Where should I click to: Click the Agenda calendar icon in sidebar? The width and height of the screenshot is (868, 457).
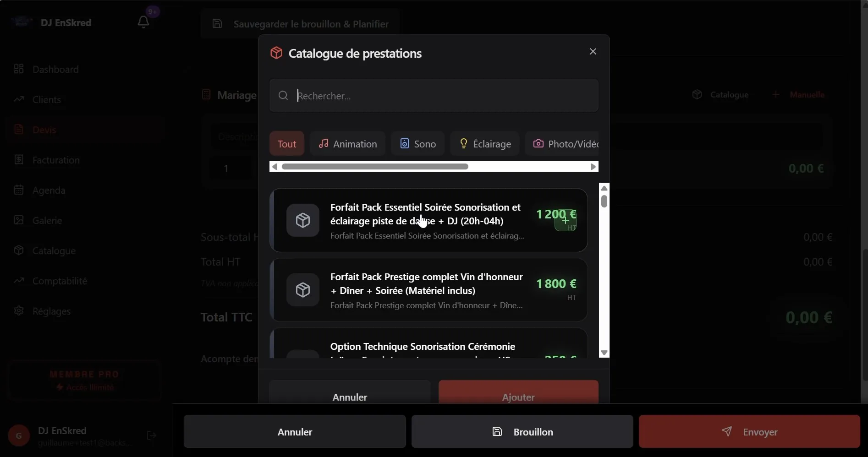19,190
